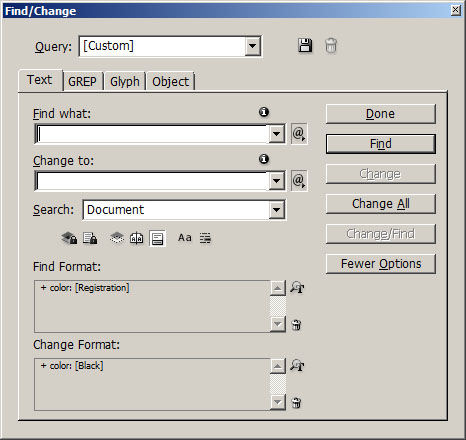Click inside the Find what text field
This screenshot has height=440, width=466.
(x=152, y=134)
